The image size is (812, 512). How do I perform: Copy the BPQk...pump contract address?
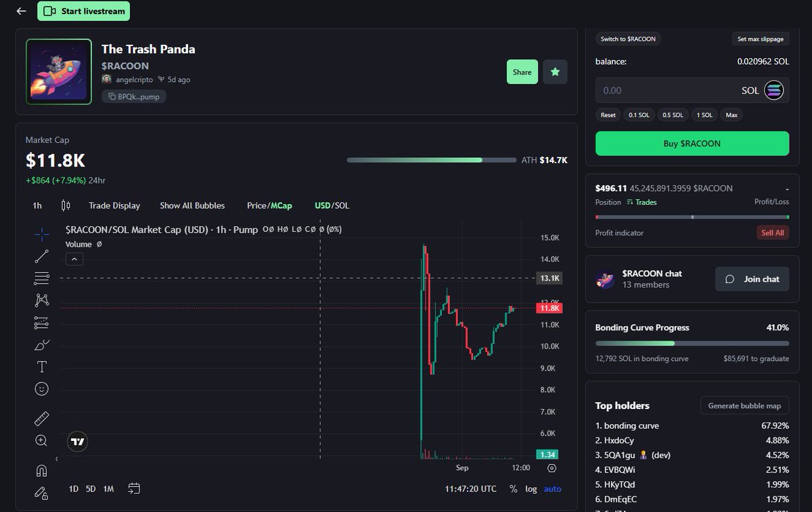(x=134, y=96)
